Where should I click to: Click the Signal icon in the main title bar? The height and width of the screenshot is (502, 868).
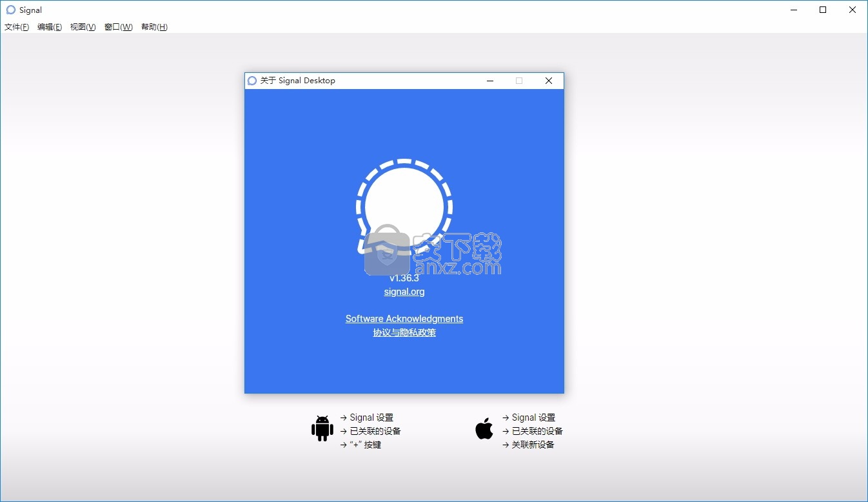pyautogui.click(x=10, y=10)
